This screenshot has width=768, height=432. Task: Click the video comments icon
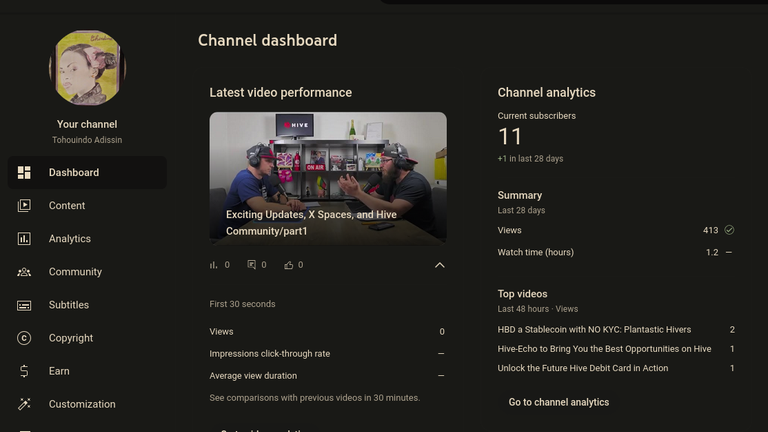point(251,265)
